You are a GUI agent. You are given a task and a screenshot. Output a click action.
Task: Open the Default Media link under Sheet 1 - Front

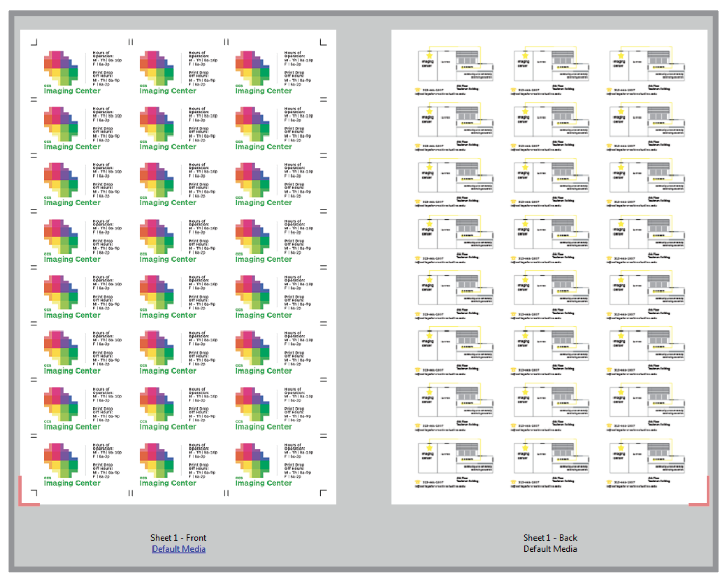(x=179, y=549)
